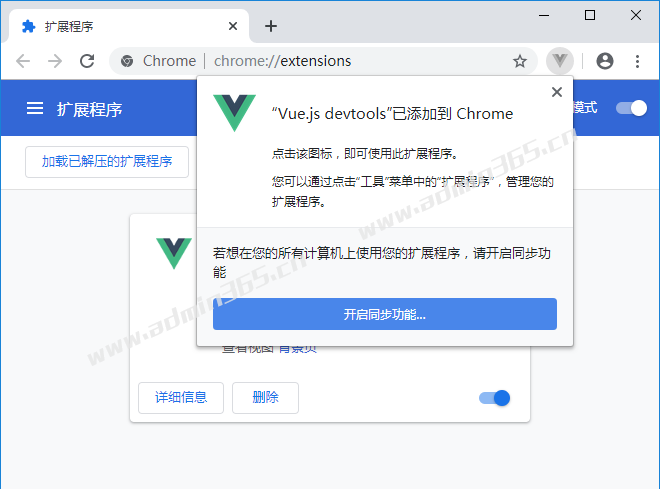
Task: Close the Chrome window
Action: coord(636,16)
